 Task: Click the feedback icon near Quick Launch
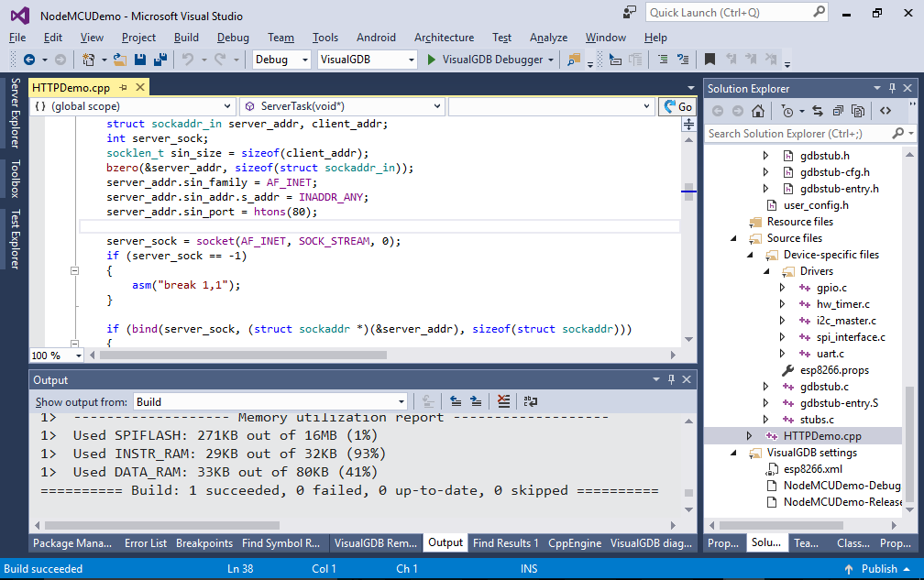click(630, 12)
